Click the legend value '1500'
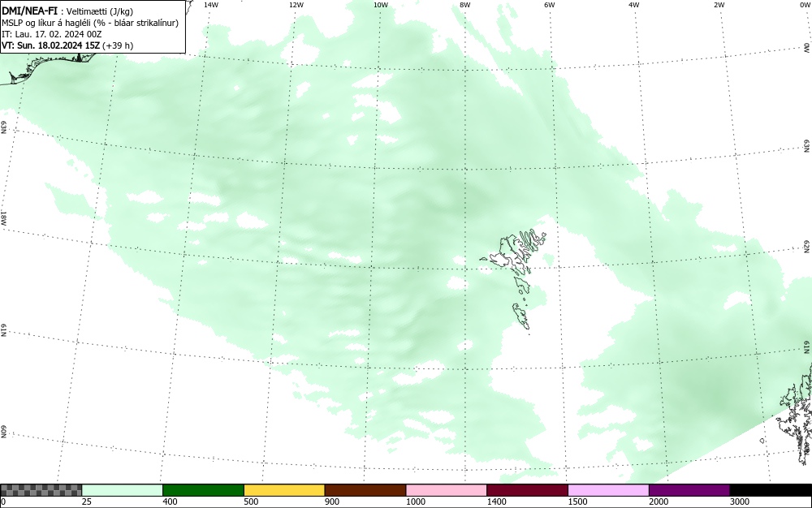The image size is (812, 508). click(x=578, y=502)
